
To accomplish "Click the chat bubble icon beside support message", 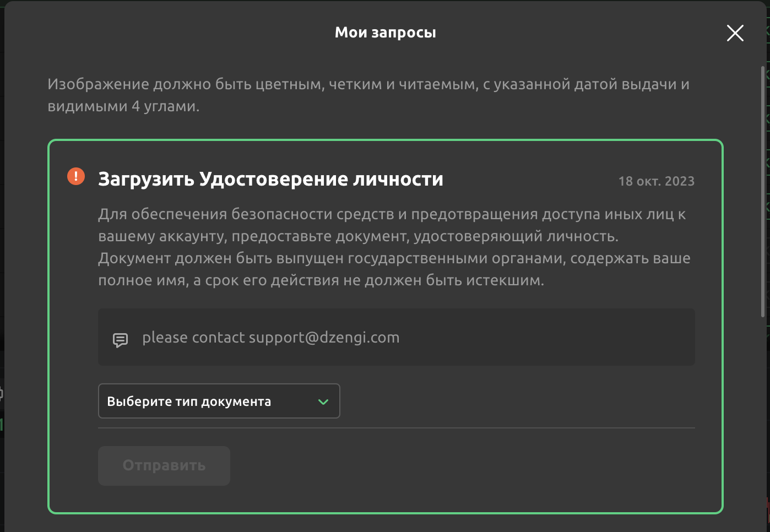I will pyautogui.click(x=121, y=338).
